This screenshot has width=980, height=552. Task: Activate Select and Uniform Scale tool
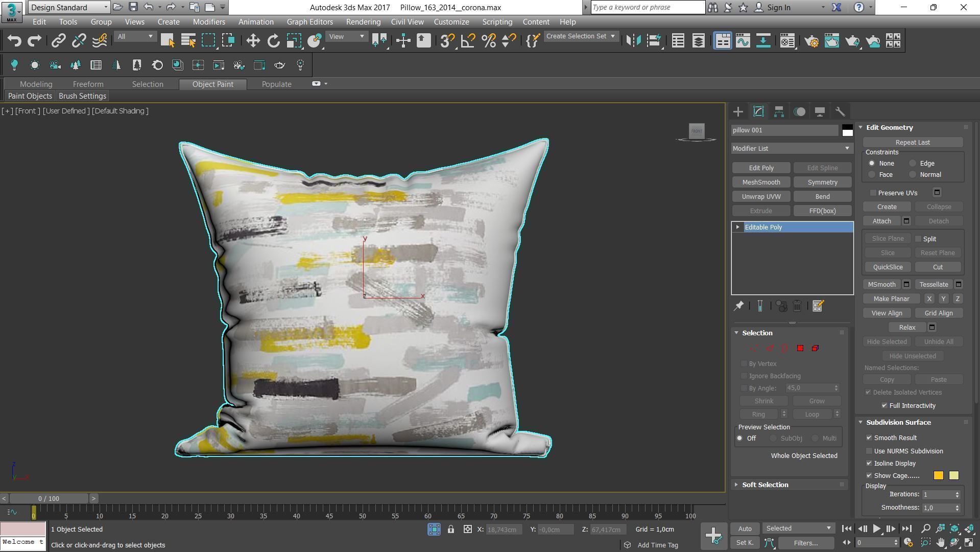point(294,41)
